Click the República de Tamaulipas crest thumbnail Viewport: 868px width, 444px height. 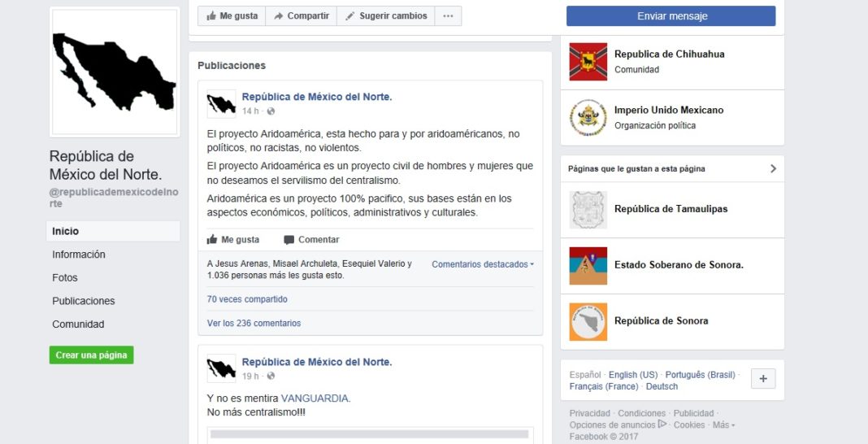pos(588,210)
